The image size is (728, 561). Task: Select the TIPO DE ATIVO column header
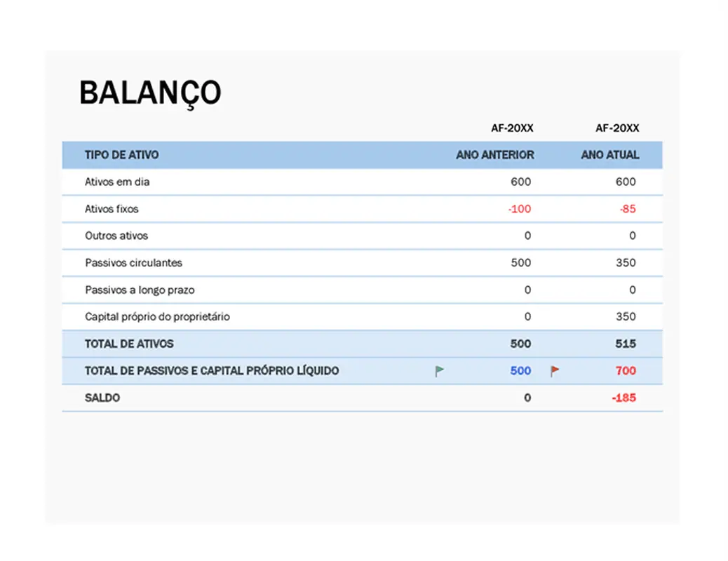coord(121,155)
